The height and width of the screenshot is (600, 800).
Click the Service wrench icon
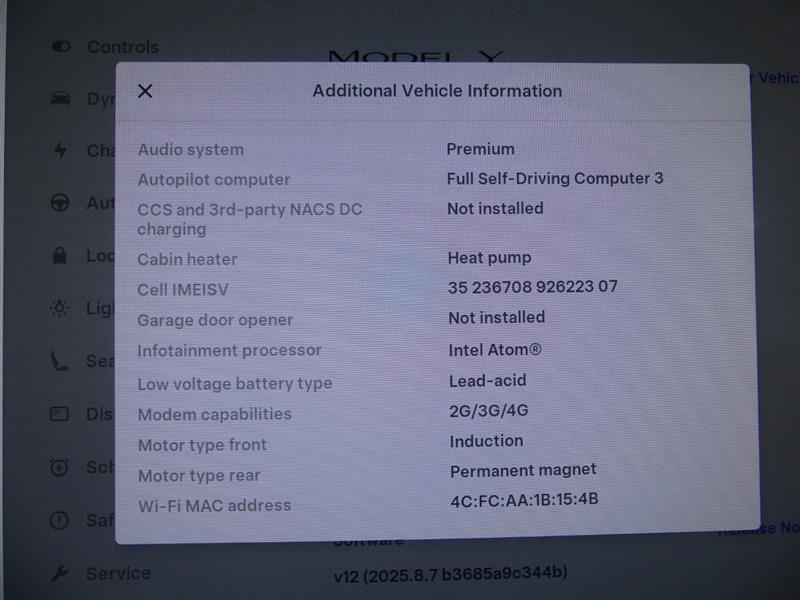pyautogui.click(x=60, y=573)
